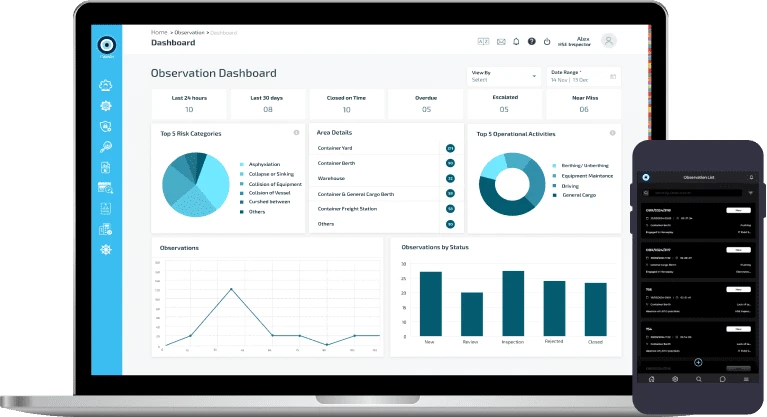This screenshot has width=767, height=417.
Task: Select the Container Yard area row
Action: (386, 148)
